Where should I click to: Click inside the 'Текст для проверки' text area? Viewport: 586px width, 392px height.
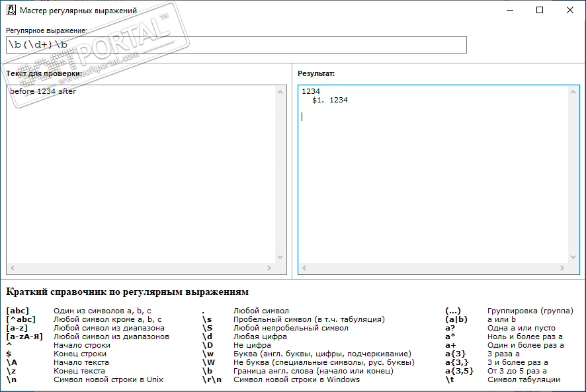pos(141,174)
